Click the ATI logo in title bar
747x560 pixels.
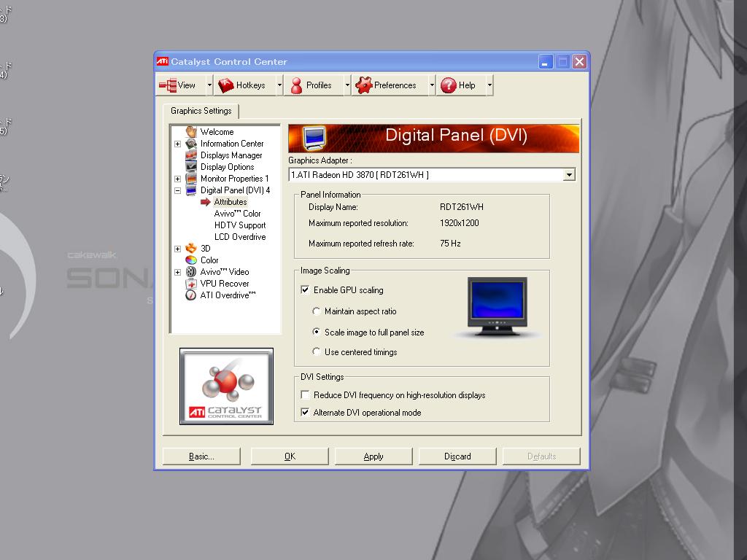click(163, 61)
